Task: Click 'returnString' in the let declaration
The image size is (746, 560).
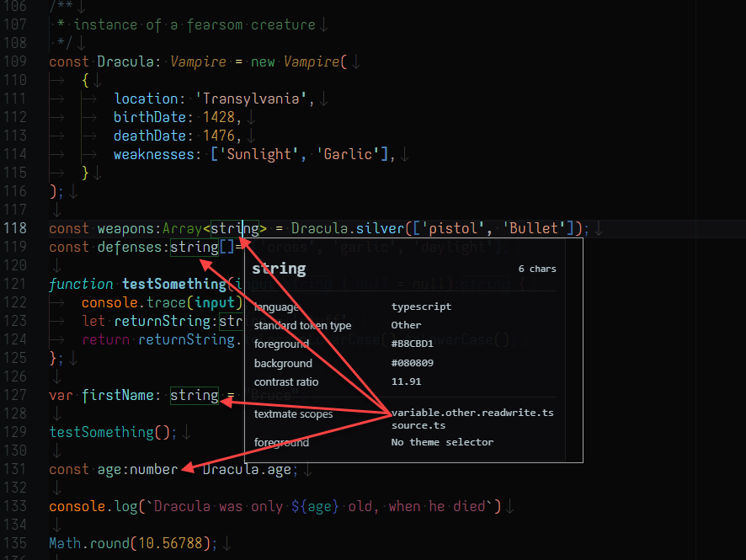Action: (x=162, y=321)
